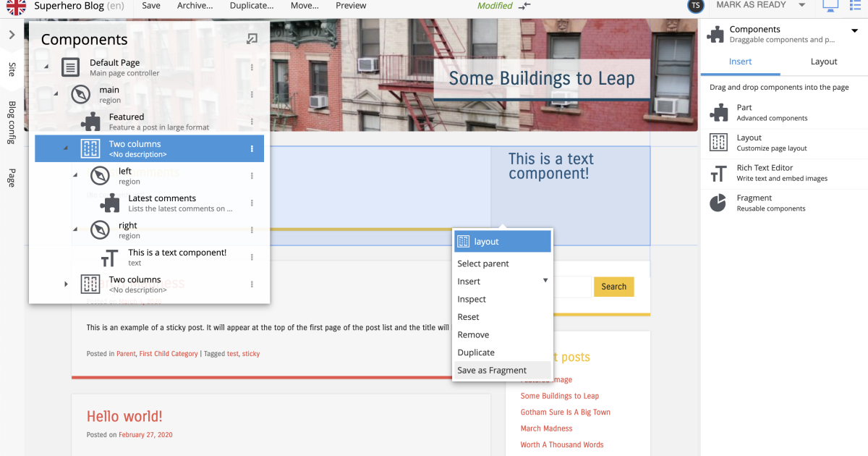Click the Fragment reusable components icon
868x456 pixels.
(x=717, y=203)
